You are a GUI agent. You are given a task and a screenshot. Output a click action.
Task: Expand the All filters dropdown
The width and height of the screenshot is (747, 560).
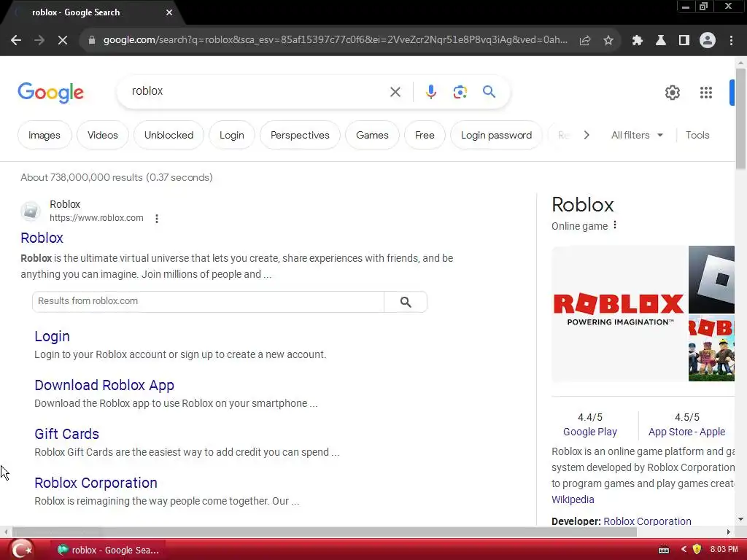[637, 135]
